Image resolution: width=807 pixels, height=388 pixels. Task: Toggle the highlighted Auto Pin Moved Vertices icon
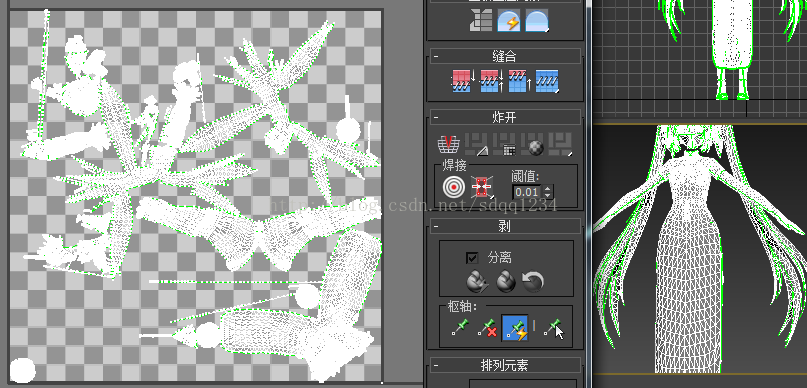[515, 328]
